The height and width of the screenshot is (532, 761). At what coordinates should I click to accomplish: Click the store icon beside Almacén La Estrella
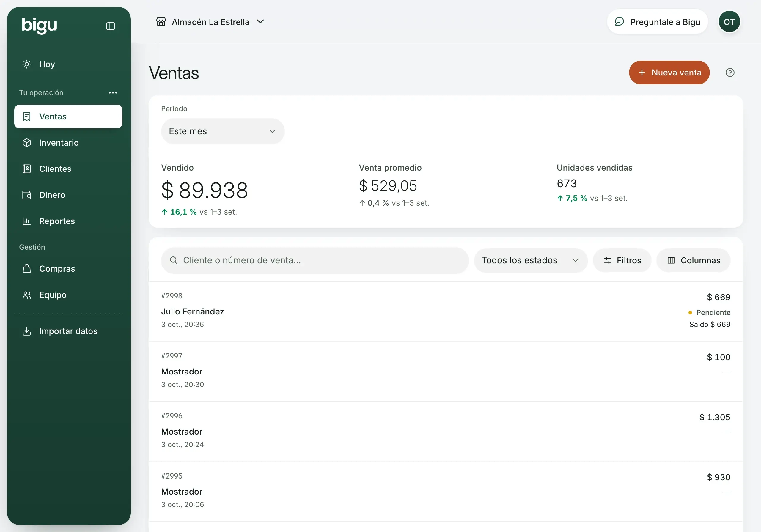click(x=161, y=22)
